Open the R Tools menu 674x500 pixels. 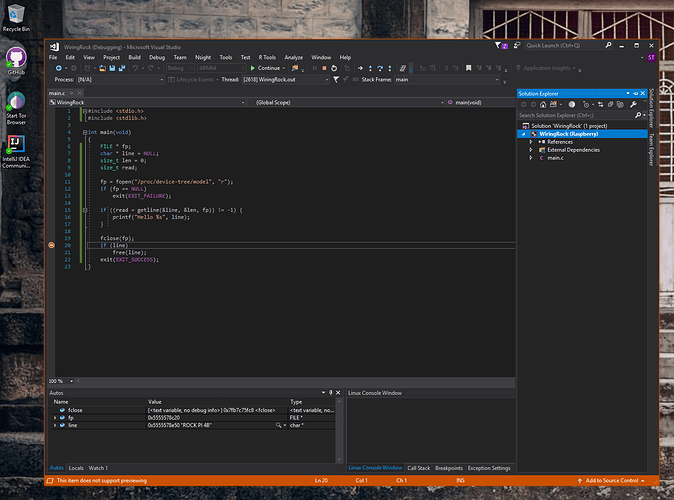tap(267, 57)
